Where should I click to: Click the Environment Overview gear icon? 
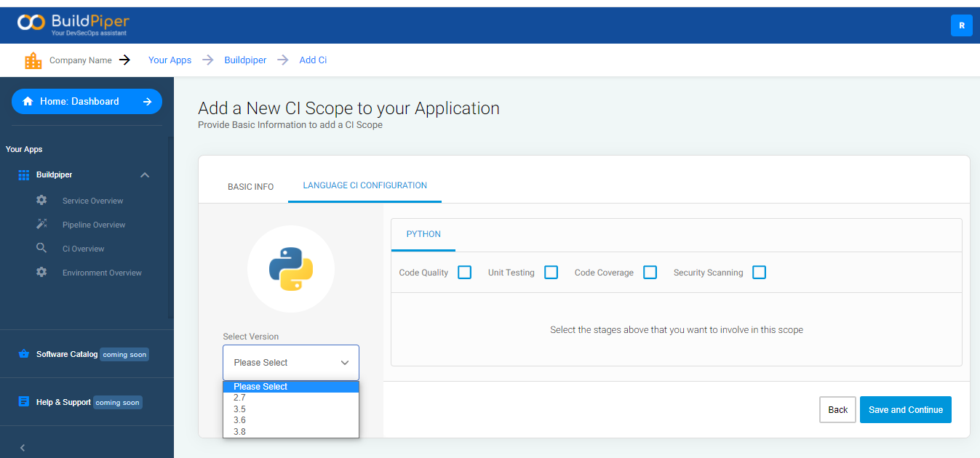41,272
